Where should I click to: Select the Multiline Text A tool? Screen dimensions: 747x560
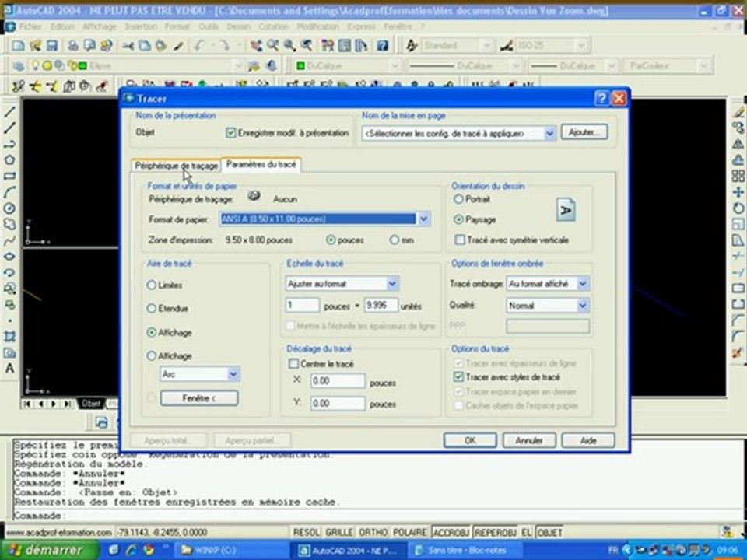(x=9, y=368)
